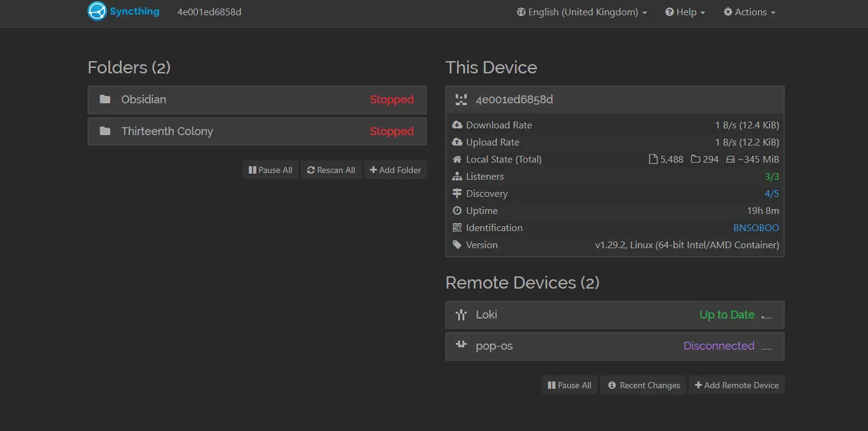Expand the Loki remote device details

point(615,315)
